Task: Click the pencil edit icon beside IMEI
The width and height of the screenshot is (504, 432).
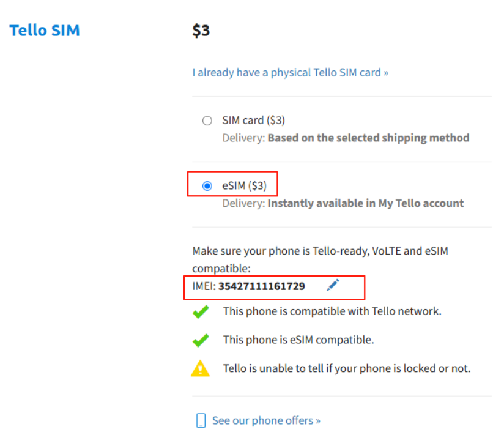Action: point(333,285)
